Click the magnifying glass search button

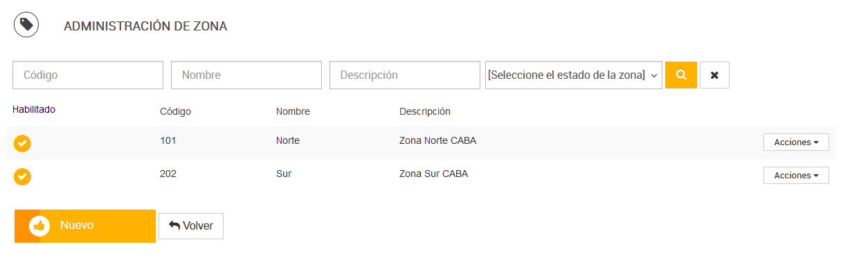point(681,75)
